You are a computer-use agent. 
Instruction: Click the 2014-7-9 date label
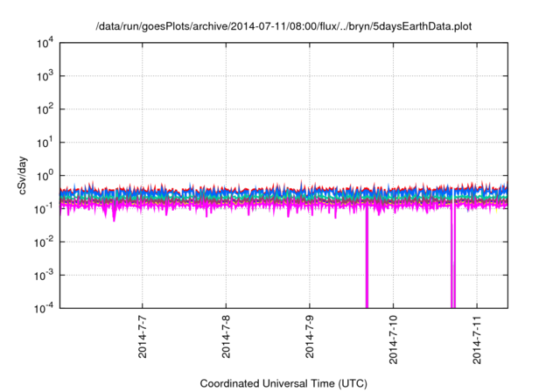(309, 336)
